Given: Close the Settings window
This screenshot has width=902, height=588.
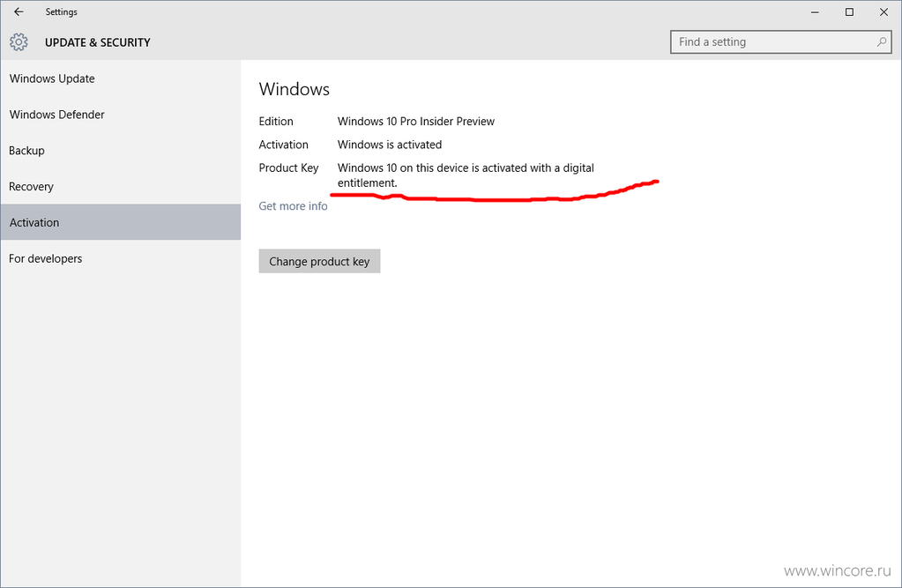Looking at the screenshot, I should pos(883,12).
